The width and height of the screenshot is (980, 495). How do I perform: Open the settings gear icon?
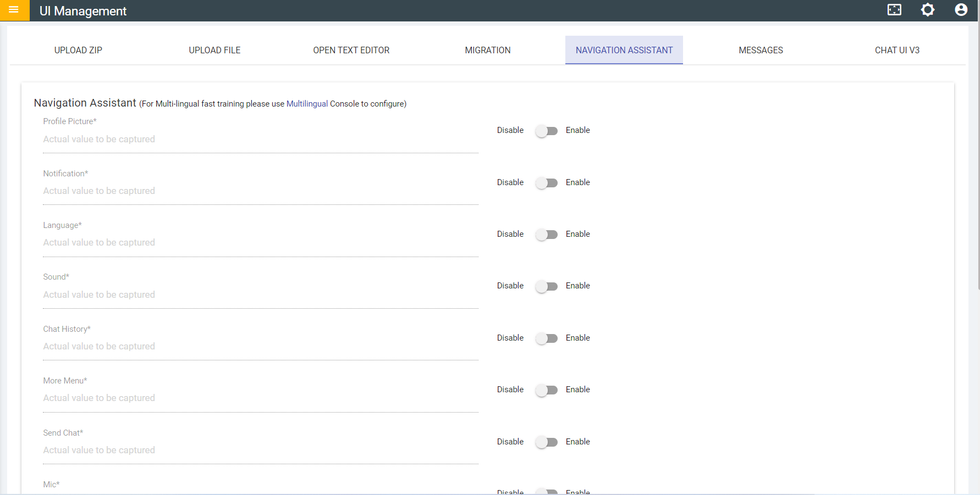pyautogui.click(x=928, y=10)
